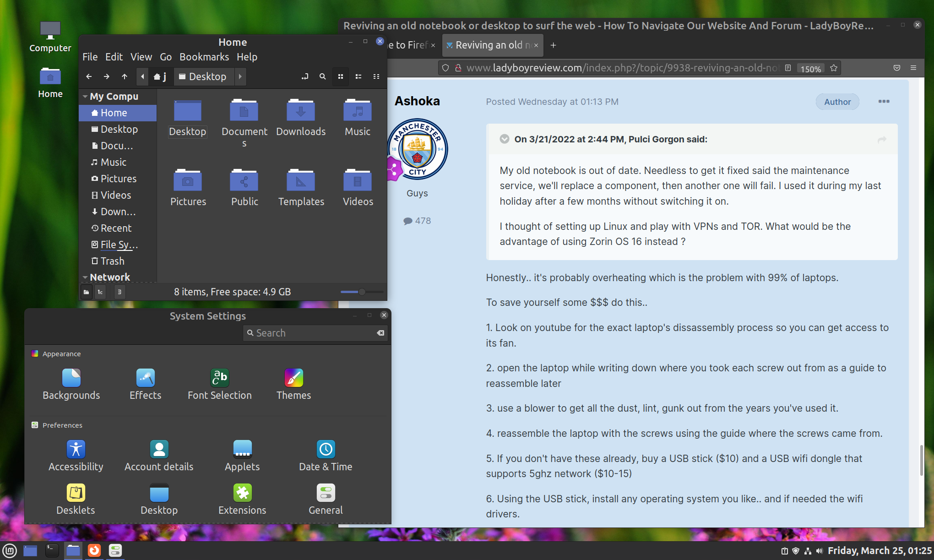Click the Author badge on the post

click(x=837, y=102)
